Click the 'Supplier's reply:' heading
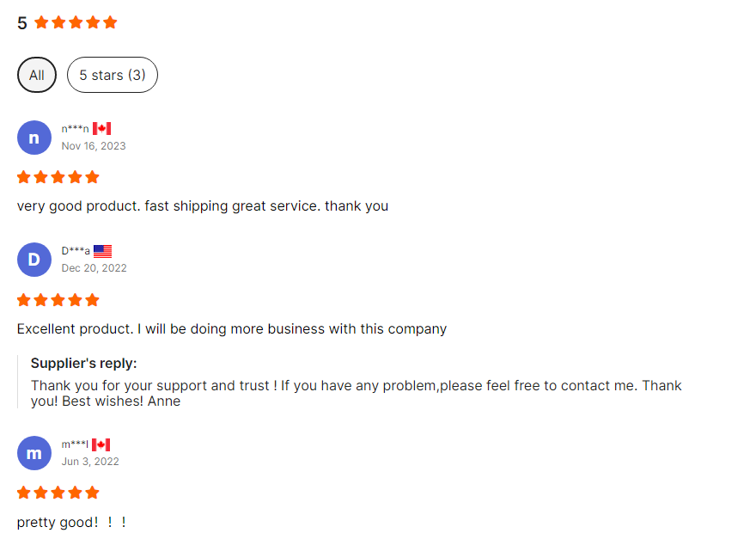This screenshot has height=533, width=756. [x=84, y=363]
